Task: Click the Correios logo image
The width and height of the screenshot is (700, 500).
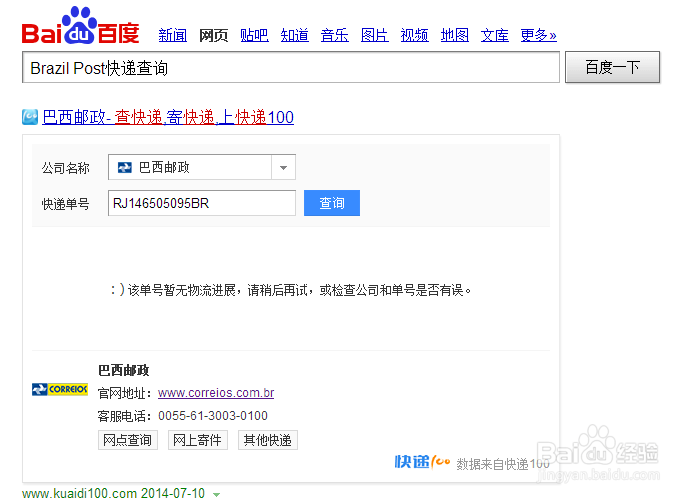Action: tap(60, 389)
